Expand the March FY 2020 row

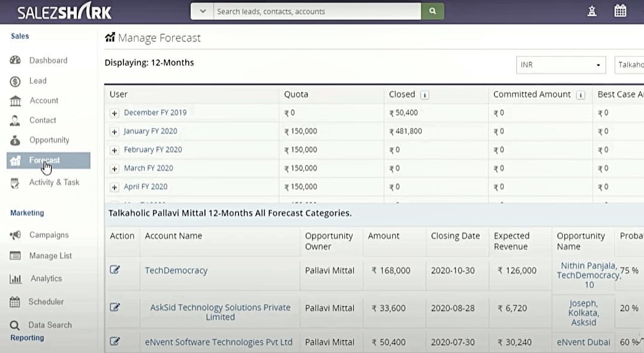click(115, 168)
